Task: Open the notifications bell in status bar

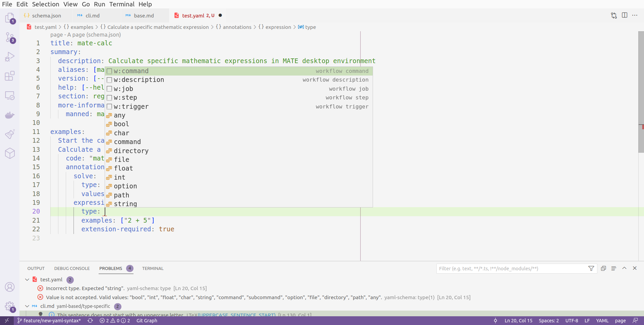Action: 636,321
